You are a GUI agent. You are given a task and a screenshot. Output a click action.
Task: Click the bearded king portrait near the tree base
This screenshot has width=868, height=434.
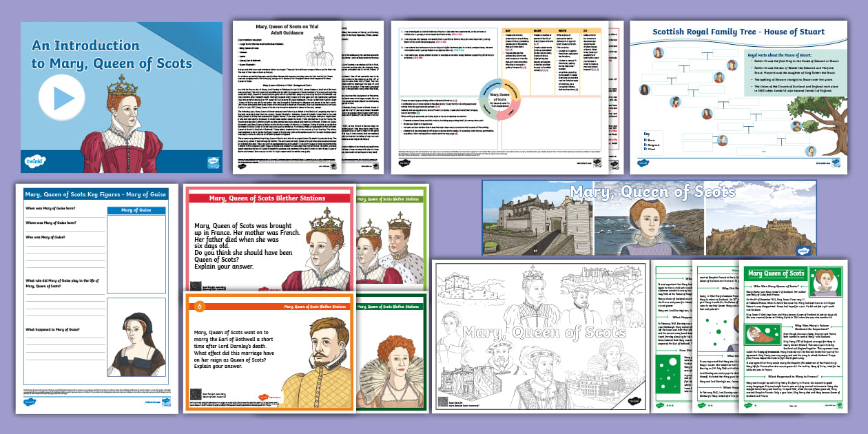coord(810,151)
